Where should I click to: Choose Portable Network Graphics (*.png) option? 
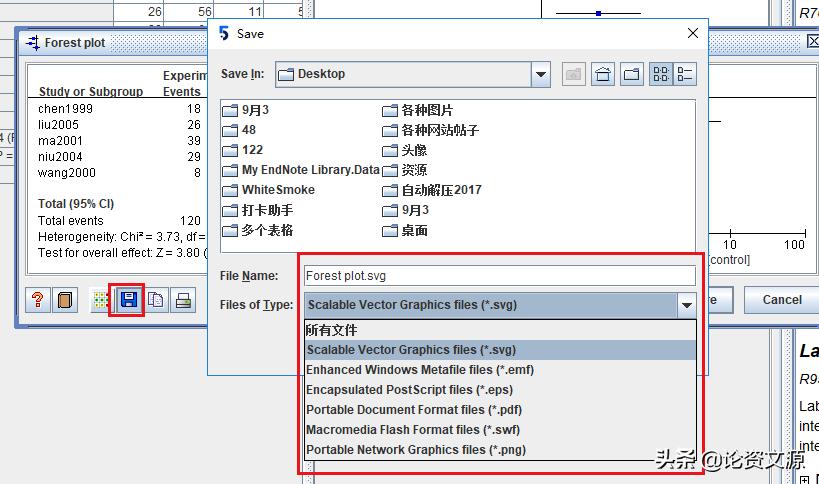[x=500, y=450]
